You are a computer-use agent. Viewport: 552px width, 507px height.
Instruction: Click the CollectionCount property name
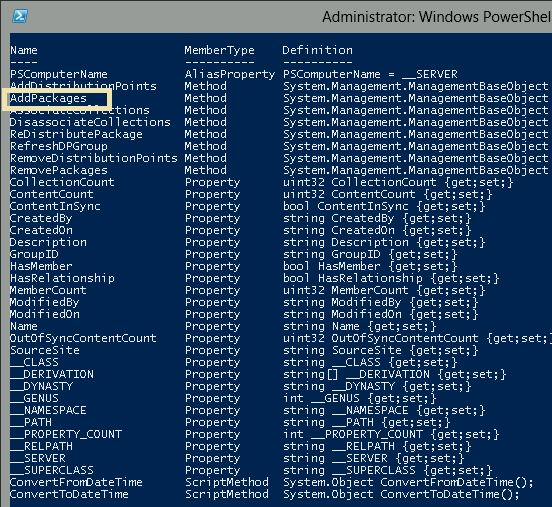pyautogui.click(x=62, y=182)
